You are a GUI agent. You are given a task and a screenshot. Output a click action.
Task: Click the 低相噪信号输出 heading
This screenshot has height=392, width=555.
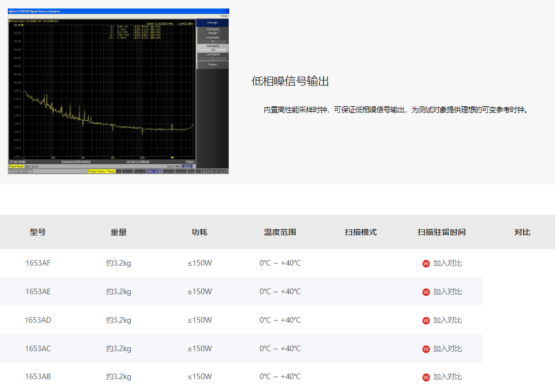[x=290, y=82]
